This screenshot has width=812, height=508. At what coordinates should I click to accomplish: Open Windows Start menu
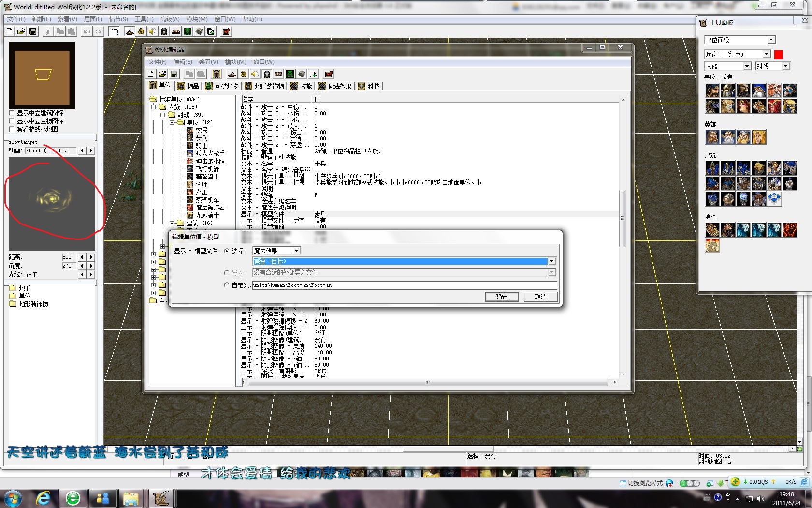click(13, 498)
